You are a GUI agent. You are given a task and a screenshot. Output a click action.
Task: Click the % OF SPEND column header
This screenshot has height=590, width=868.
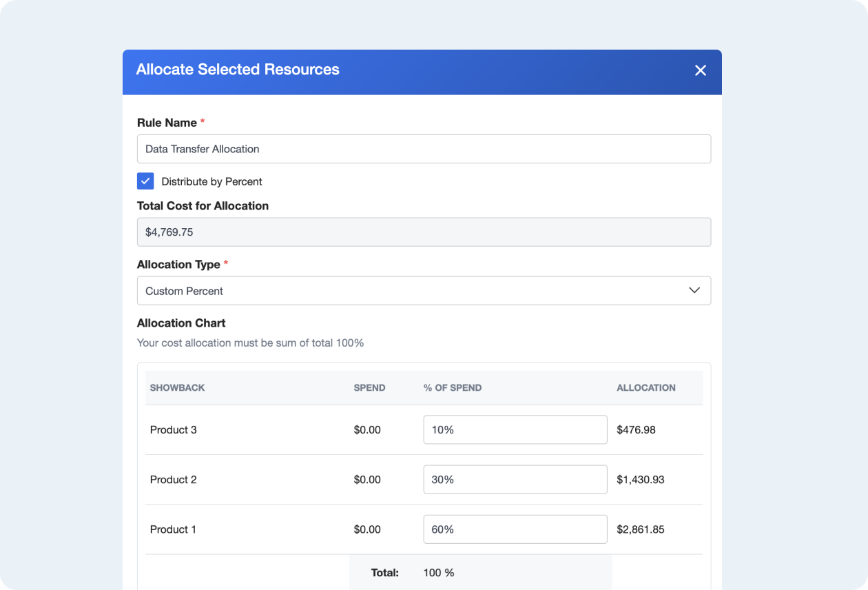[453, 388]
